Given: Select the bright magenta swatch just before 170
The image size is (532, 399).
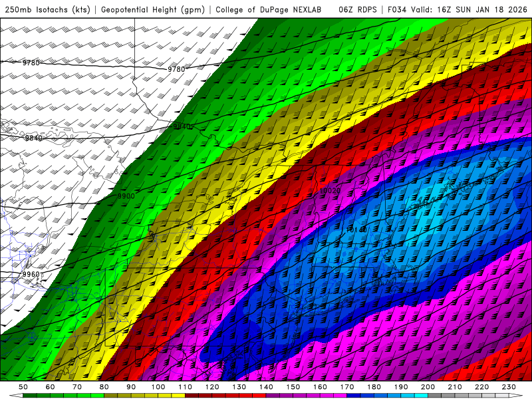Looking at the screenshot, I should click(x=340, y=396).
